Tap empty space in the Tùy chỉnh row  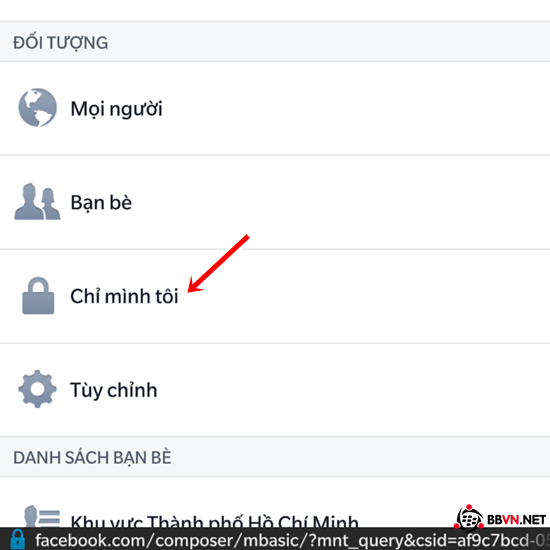click(x=351, y=389)
